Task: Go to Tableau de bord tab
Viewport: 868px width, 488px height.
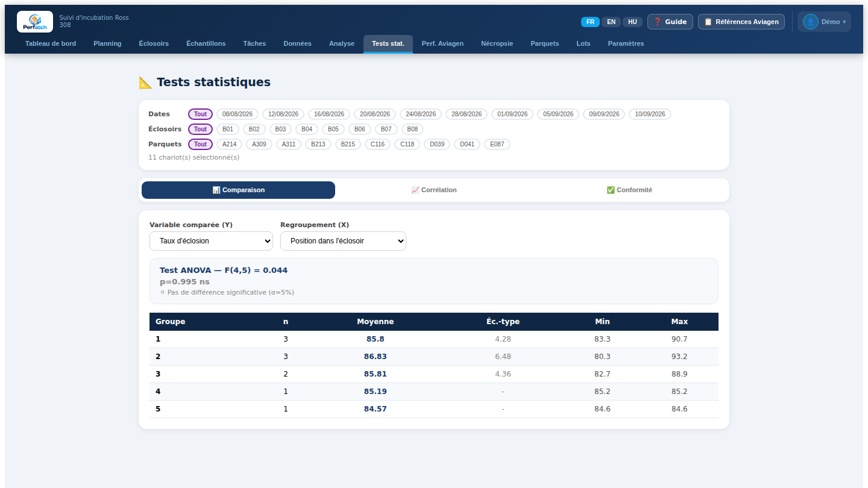Action: [x=51, y=44]
